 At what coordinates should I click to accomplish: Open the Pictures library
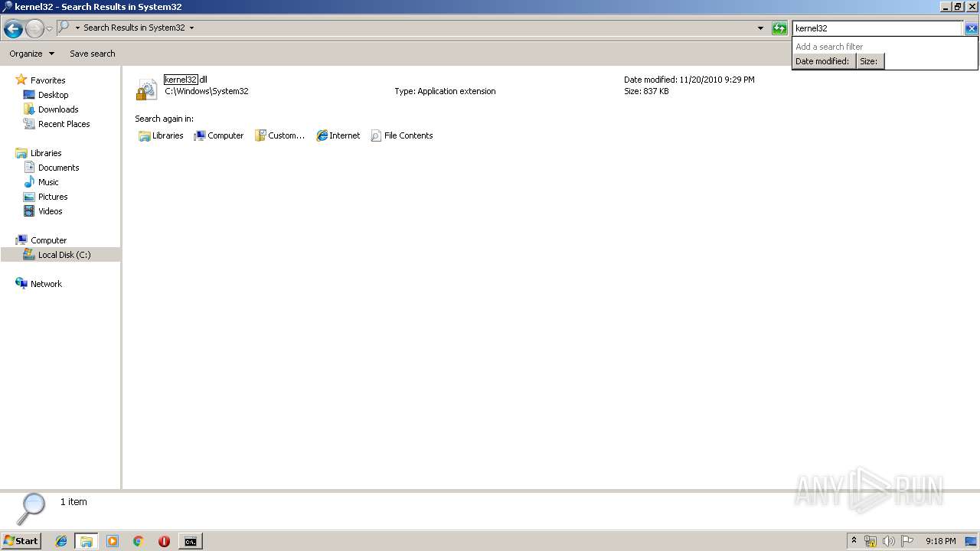pyautogui.click(x=53, y=197)
